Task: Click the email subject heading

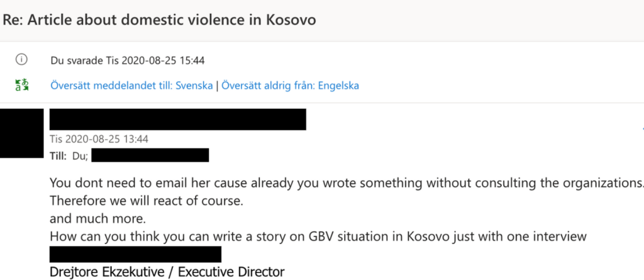Action: point(159,20)
